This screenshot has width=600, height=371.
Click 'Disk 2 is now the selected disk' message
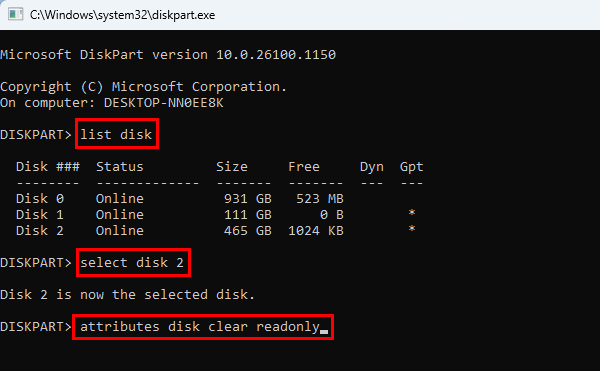(x=127, y=295)
